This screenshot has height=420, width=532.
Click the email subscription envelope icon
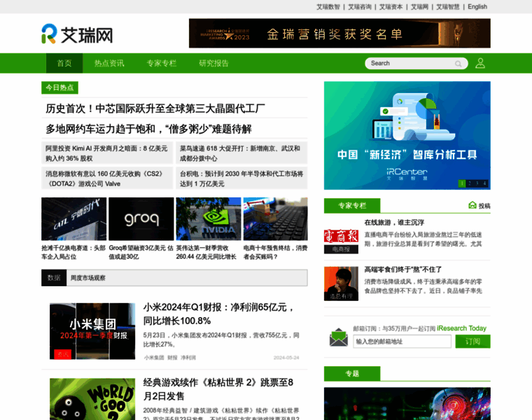coord(339,337)
